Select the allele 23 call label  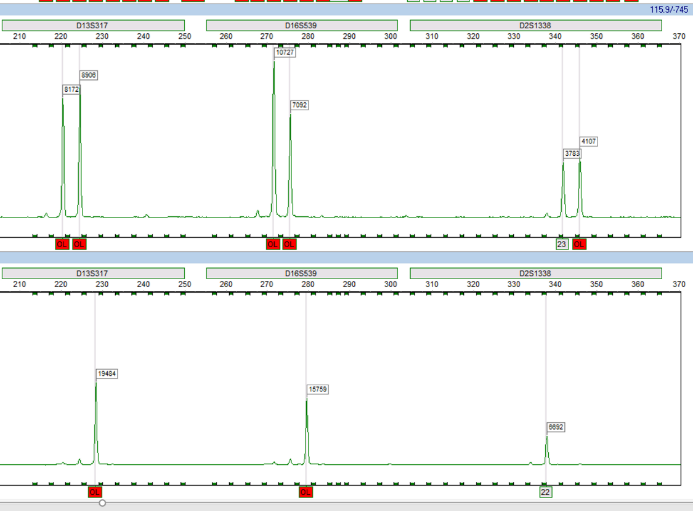click(562, 244)
